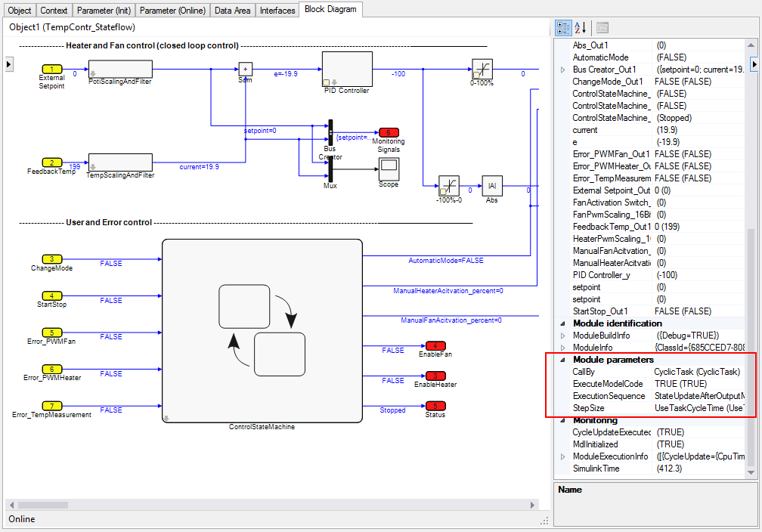The height and width of the screenshot is (532, 762).
Task: Select the Error_PWMHeater inport 6
Action: click(x=52, y=369)
